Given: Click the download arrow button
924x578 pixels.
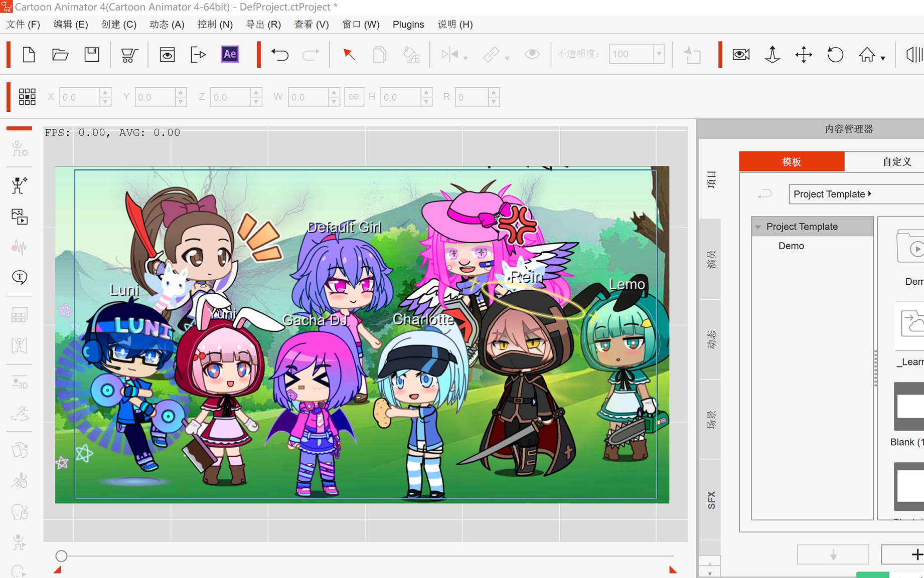Looking at the screenshot, I should (833, 554).
